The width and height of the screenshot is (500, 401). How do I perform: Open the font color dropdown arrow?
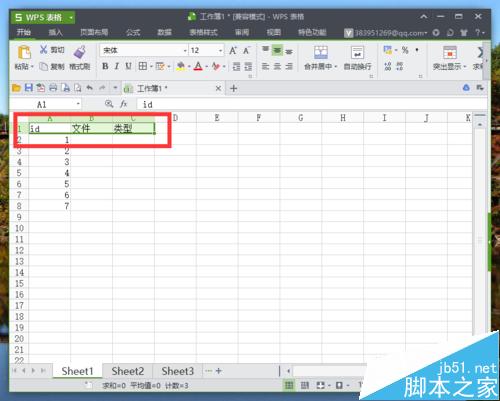pos(207,67)
